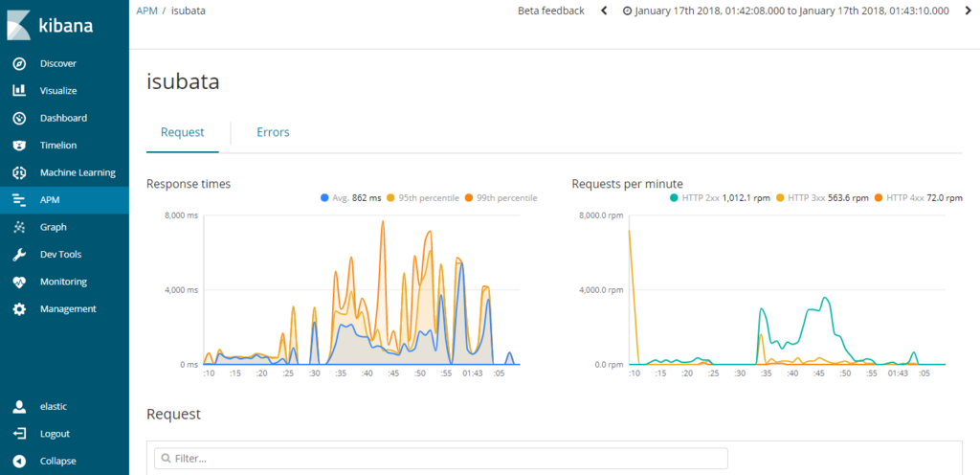980x475 pixels.
Task: Open Management via gear icon
Action: 19,308
